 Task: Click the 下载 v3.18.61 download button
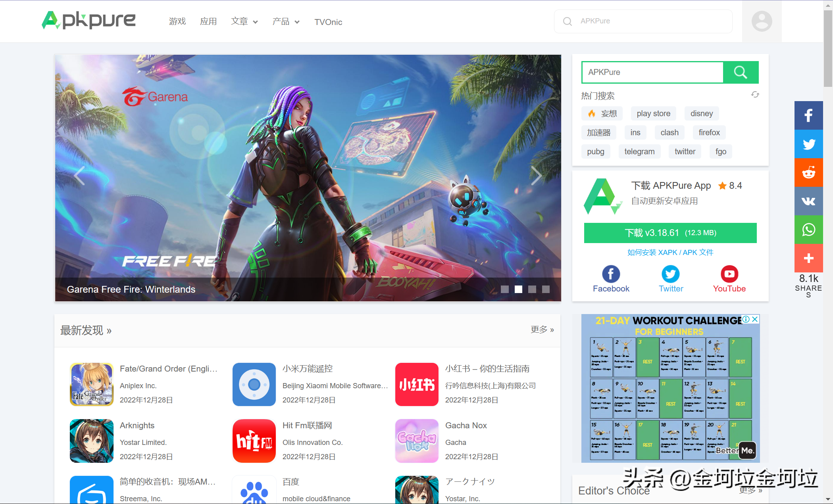(670, 233)
